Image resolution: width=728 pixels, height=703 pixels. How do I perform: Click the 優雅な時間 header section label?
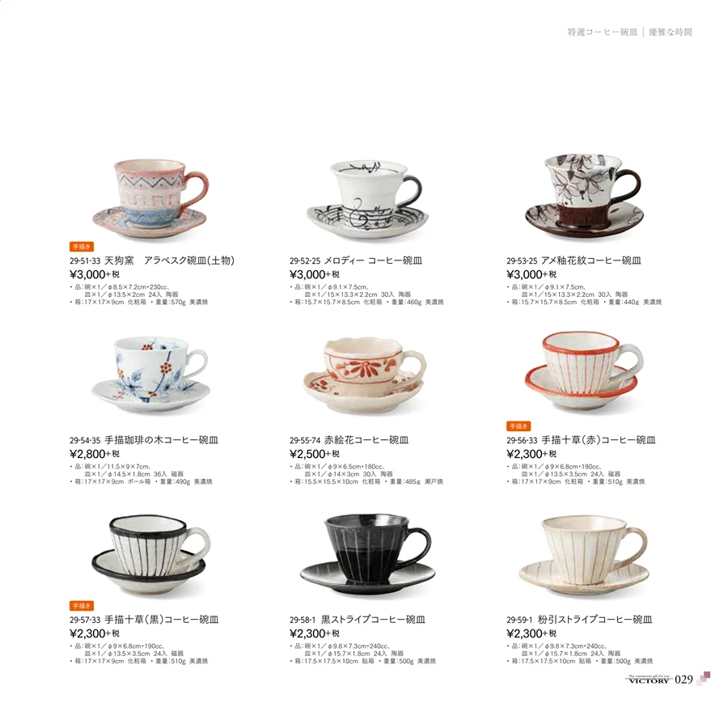[x=670, y=32]
